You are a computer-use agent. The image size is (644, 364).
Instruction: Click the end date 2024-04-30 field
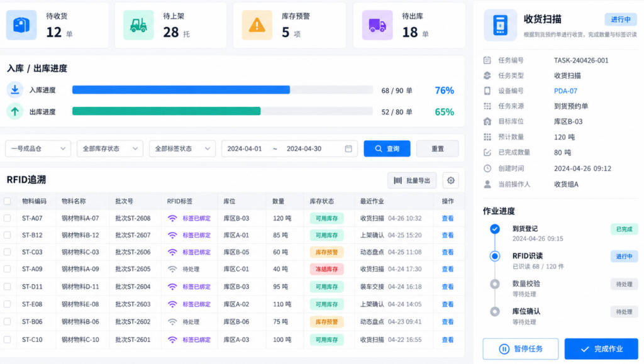[304, 148]
